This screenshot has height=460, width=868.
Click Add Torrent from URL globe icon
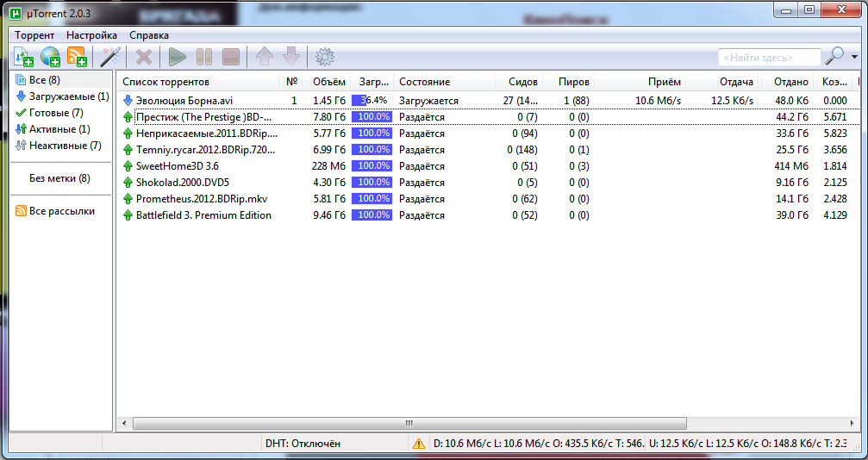coord(50,57)
